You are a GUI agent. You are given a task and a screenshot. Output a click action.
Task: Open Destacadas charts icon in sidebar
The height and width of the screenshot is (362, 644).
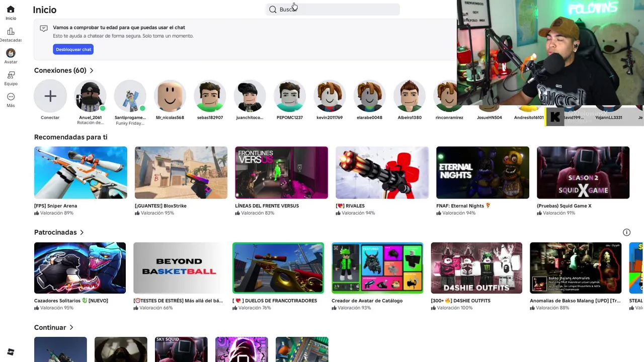(x=11, y=31)
